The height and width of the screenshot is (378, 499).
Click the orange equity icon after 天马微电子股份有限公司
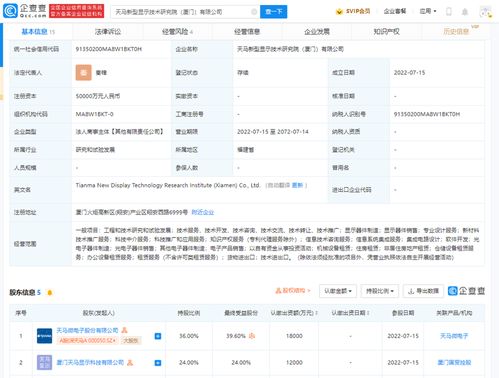(x=125, y=330)
